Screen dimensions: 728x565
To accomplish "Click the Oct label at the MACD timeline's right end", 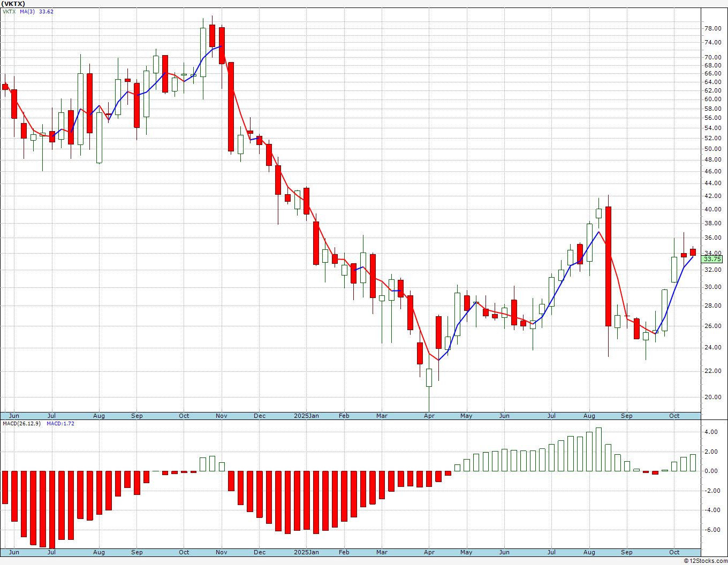I will (674, 552).
